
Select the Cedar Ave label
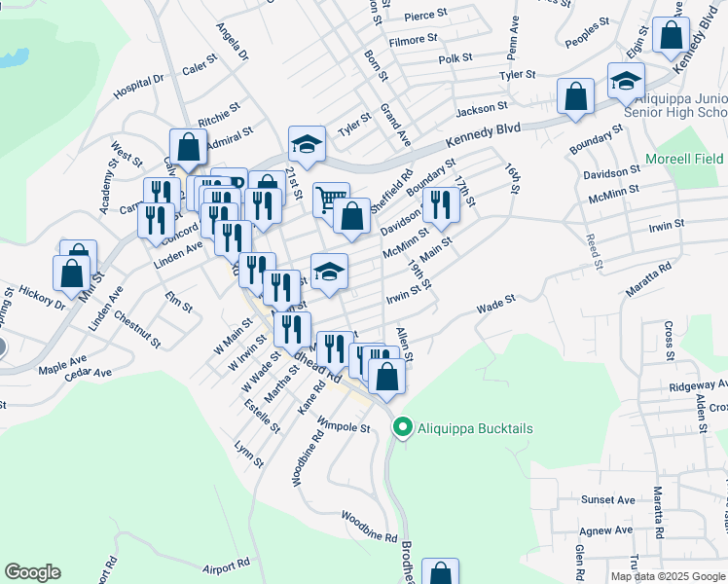88,374
